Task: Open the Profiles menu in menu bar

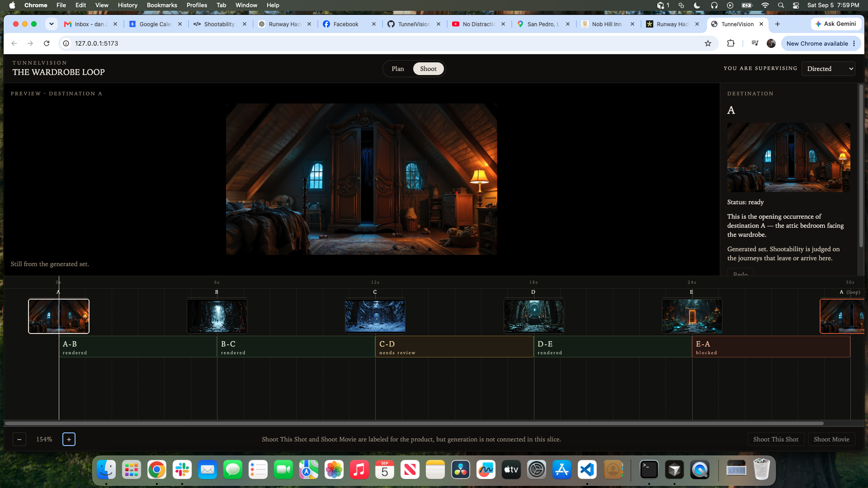Action: coord(197,5)
